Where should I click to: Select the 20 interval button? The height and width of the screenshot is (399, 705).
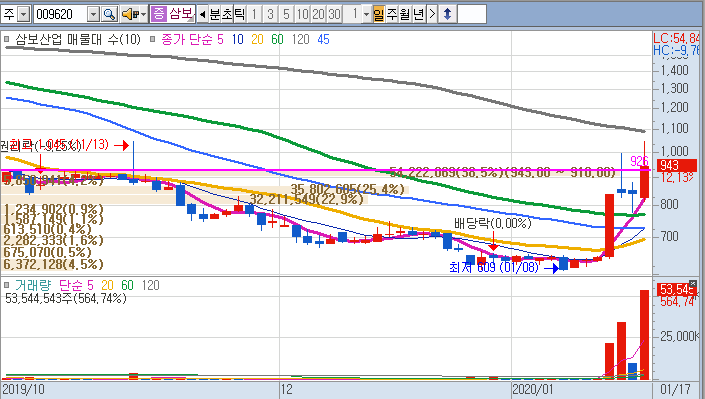(x=318, y=14)
